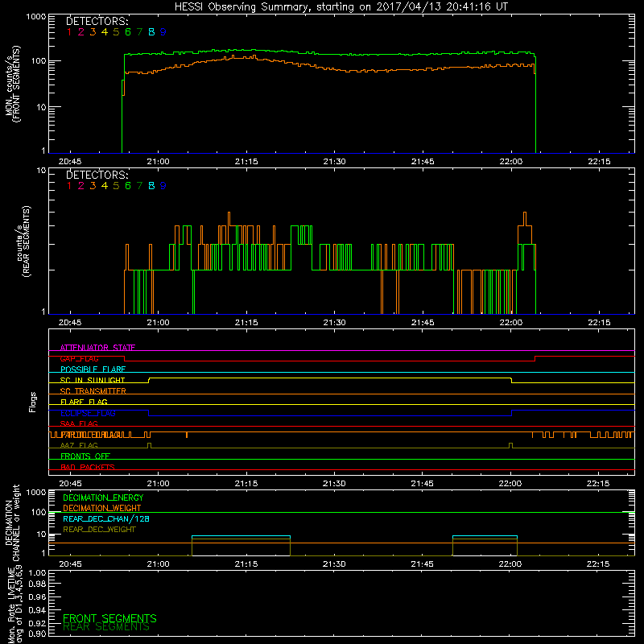Click the PARTICLE_FLAG label

point(91,435)
